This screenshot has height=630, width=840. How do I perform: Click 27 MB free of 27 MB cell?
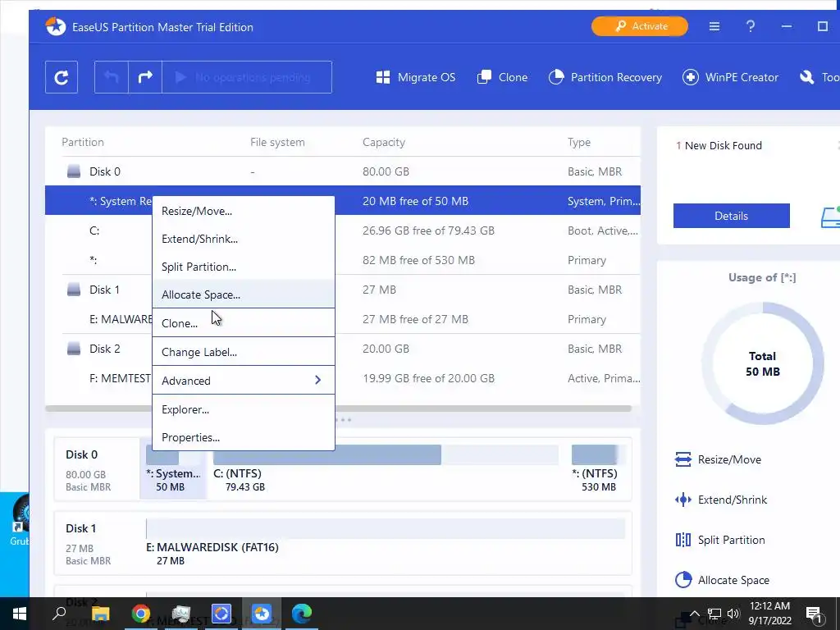(415, 319)
